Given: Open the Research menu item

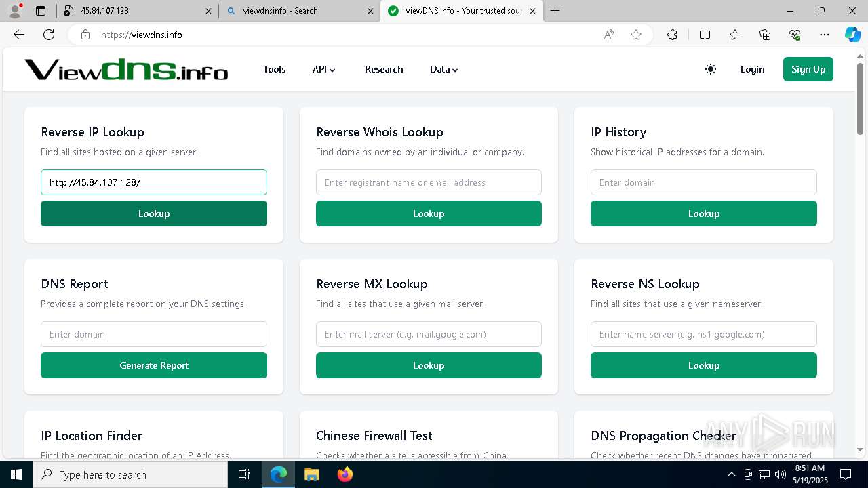Looking at the screenshot, I should tap(384, 69).
